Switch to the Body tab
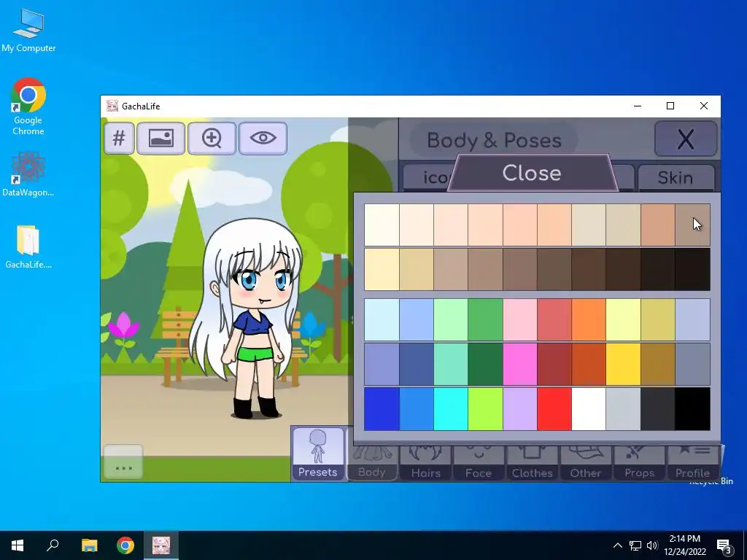The width and height of the screenshot is (747, 560). coord(372,462)
